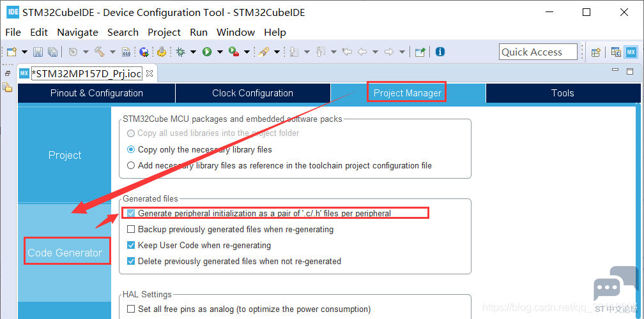Image resolution: width=644 pixels, height=319 pixels.
Task: Close the STM32MP157D_Prj.ioc editor tab
Action: (x=149, y=74)
